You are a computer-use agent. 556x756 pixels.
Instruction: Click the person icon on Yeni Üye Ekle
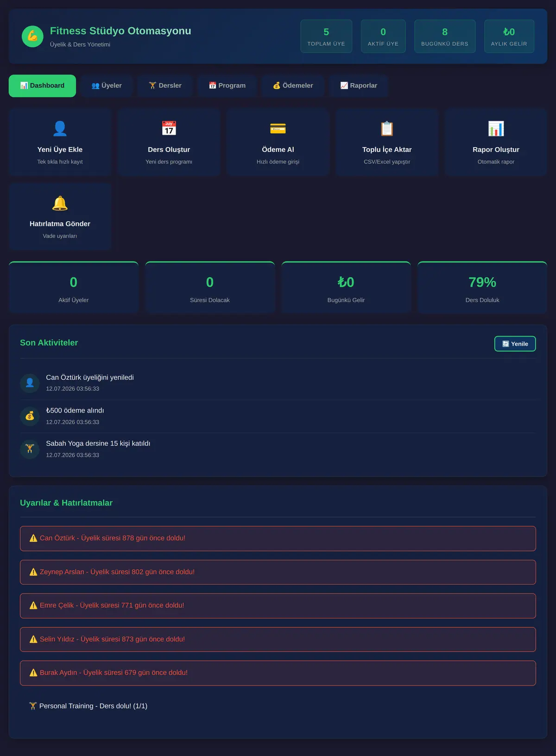tap(60, 128)
